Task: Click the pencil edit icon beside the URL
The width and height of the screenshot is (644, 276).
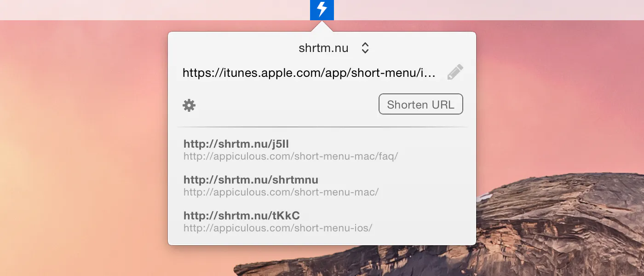Action: [x=455, y=72]
